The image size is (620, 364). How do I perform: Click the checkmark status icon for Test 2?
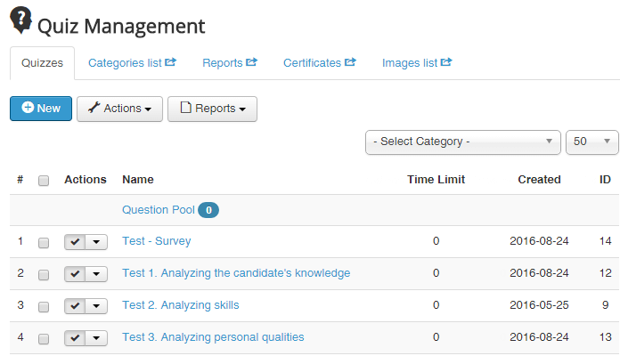coord(75,306)
